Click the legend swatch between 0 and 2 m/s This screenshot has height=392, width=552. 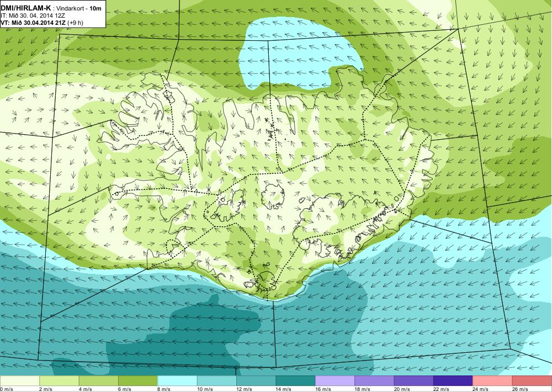(20, 381)
